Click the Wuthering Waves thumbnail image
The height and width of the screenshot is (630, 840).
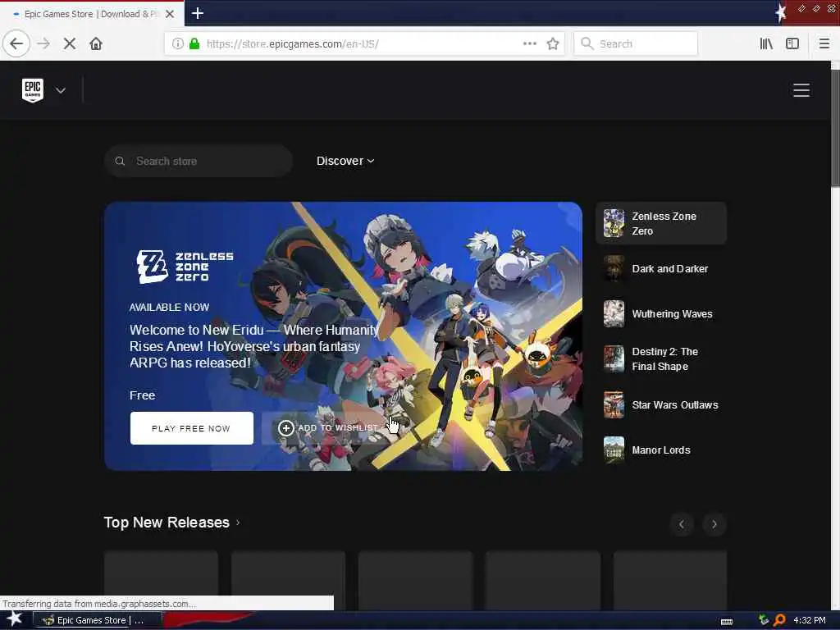coord(614,314)
